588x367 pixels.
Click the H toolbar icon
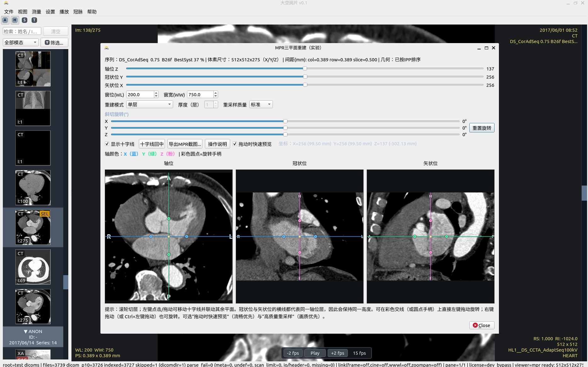click(x=15, y=20)
